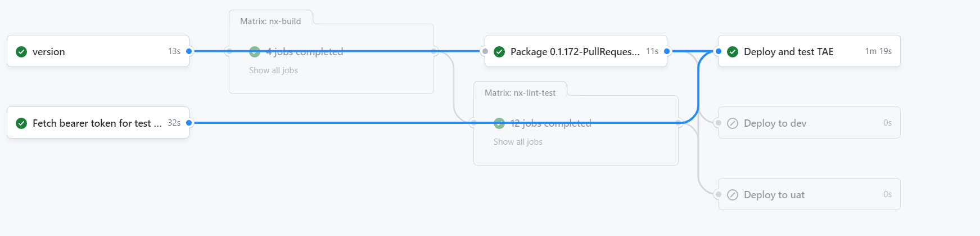980x236 pixels.
Task: Click Fetch bearer token output connector dot
Action: 189,123
